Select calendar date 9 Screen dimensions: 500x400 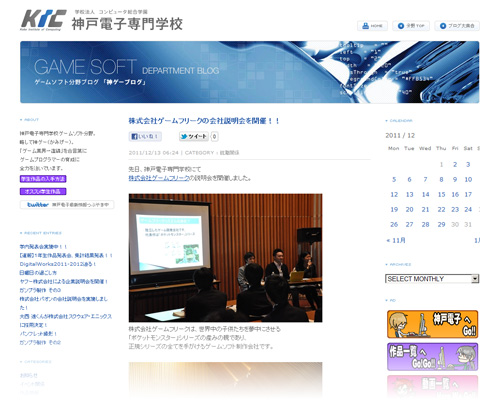(x=455, y=179)
